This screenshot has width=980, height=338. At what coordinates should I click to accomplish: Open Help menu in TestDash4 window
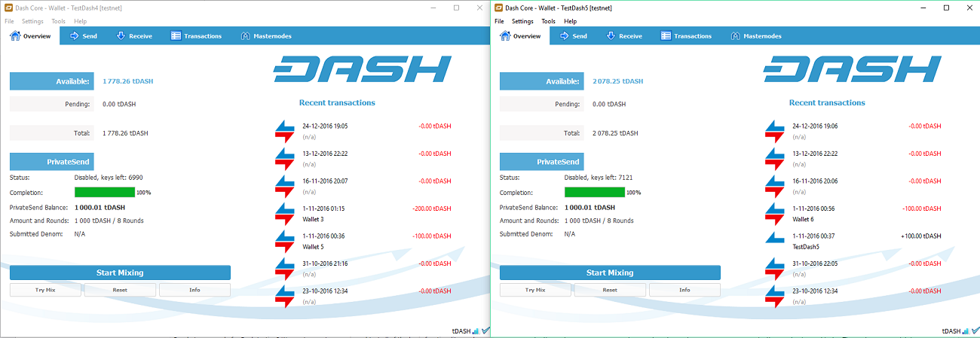tap(81, 21)
